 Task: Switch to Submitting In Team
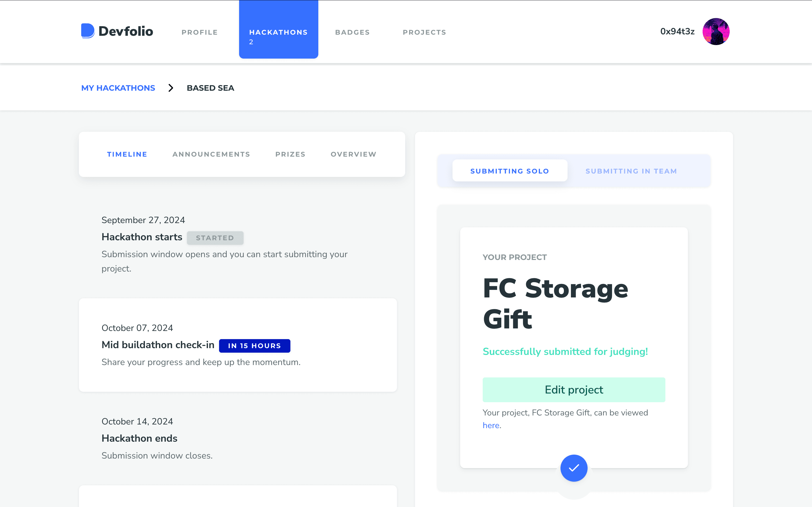(631, 171)
